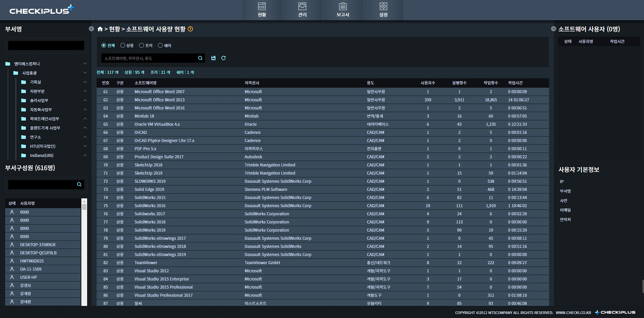Click the user icon for 강경보
This screenshot has width=644, height=318.
[12, 286]
